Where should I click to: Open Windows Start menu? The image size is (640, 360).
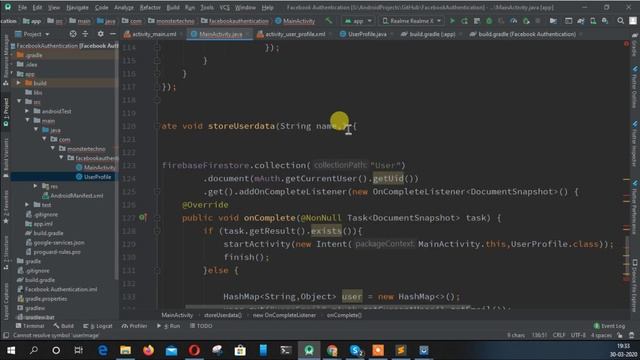pos(11,350)
